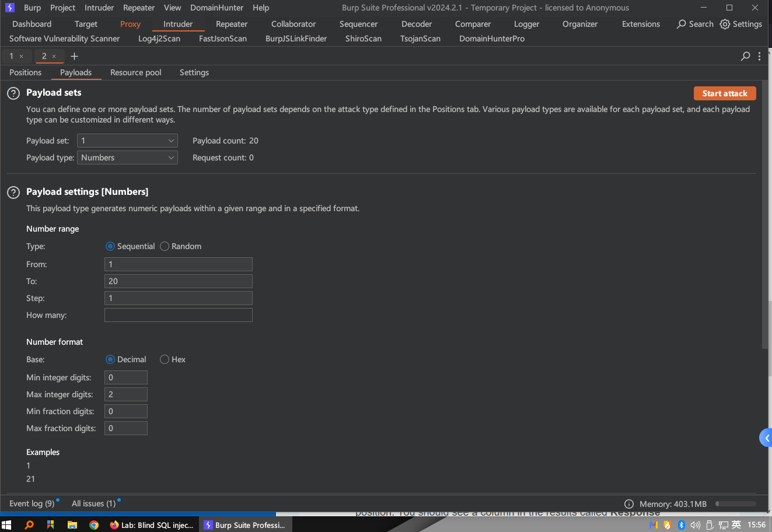Viewport: 772px width, 532px height.
Task: Open the Event log
Action: pyautogui.click(x=32, y=503)
